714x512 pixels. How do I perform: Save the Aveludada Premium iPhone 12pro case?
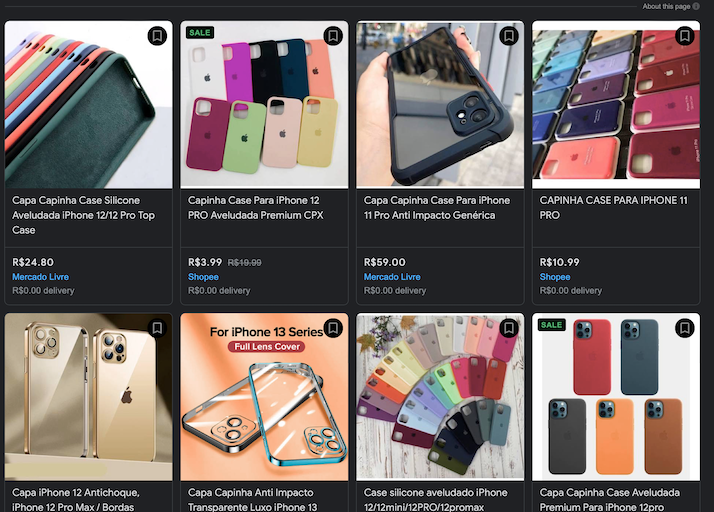coord(684,328)
